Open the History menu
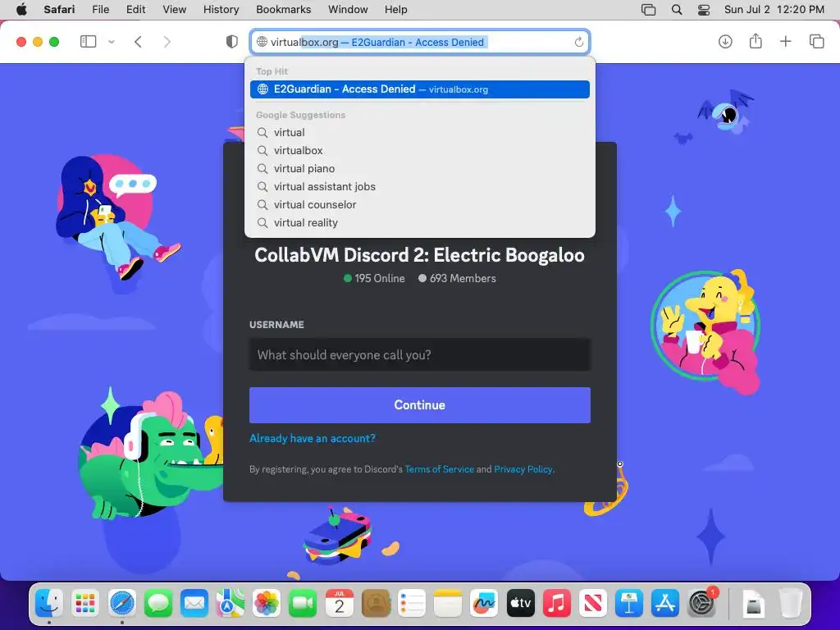 pos(221,10)
